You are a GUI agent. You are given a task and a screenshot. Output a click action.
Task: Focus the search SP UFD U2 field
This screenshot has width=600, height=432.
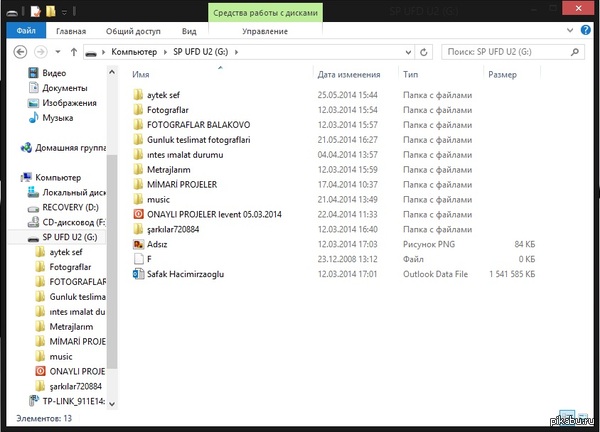[x=513, y=52]
